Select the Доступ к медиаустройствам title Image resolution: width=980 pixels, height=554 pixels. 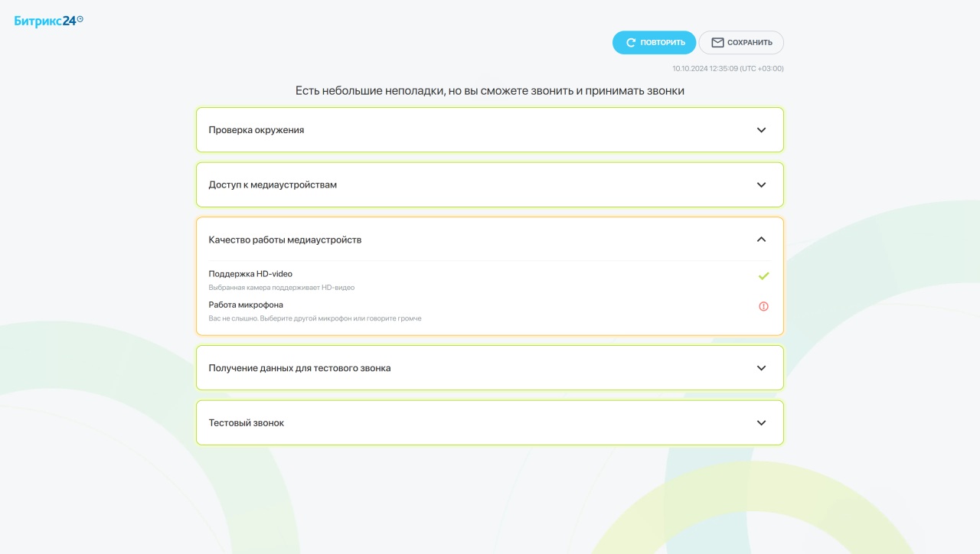(x=273, y=185)
